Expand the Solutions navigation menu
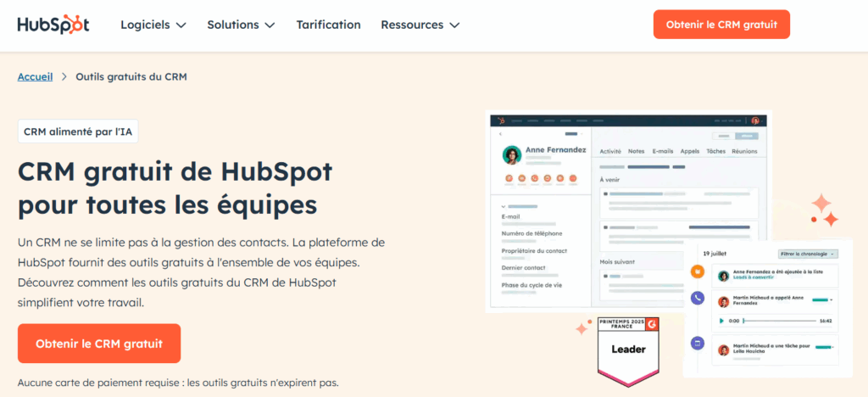Image resolution: width=868 pixels, height=397 pixels. [241, 25]
